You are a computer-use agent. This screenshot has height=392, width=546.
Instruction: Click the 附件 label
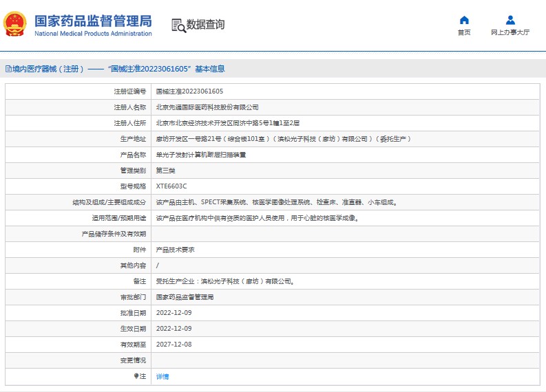(x=140, y=250)
